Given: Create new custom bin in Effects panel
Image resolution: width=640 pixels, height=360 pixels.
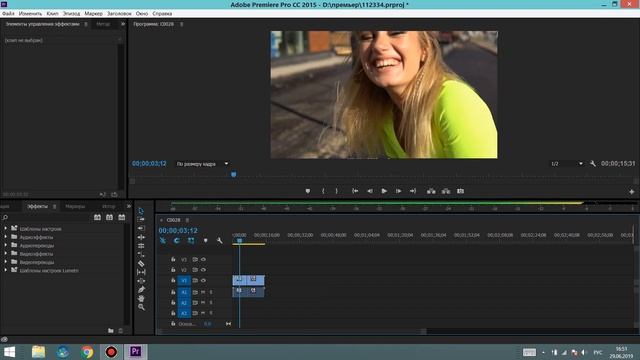Looking at the screenshot, I should coord(111,331).
